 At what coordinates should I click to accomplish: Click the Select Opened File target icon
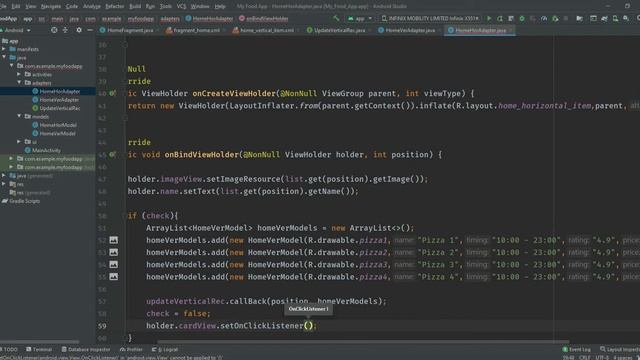(54, 30)
